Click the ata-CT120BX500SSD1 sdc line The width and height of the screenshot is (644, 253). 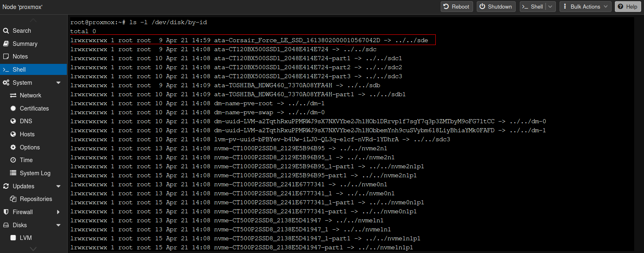tap(223, 49)
